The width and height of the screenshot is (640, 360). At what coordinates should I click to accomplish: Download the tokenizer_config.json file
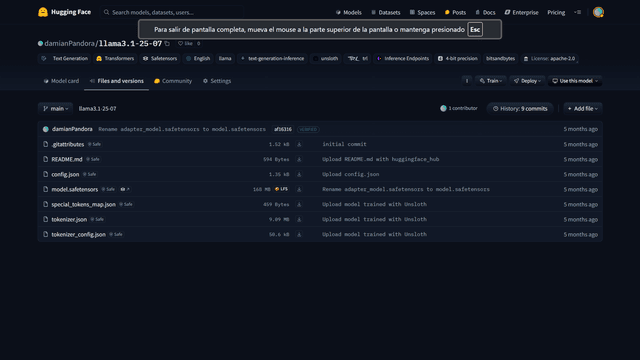pyautogui.click(x=299, y=235)
